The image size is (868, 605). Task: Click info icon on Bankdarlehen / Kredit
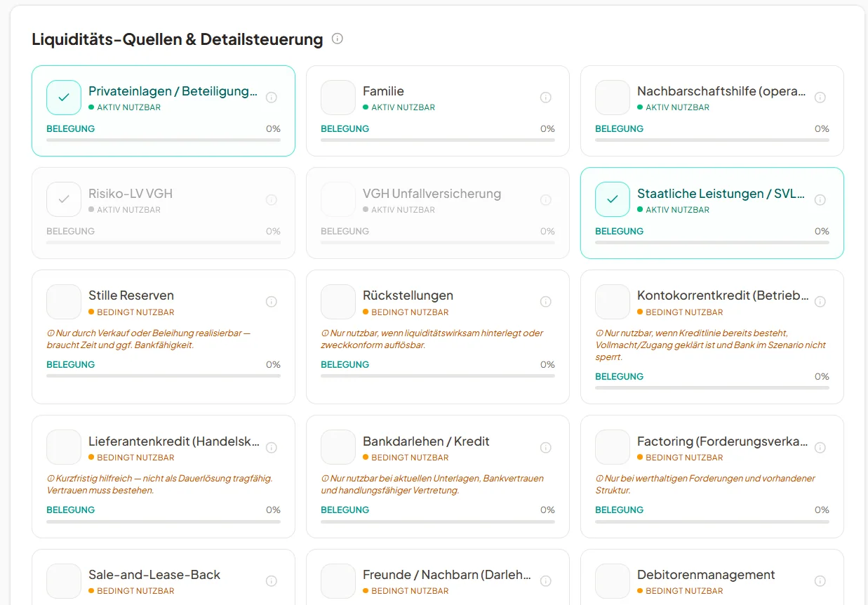tap(546, 448)
